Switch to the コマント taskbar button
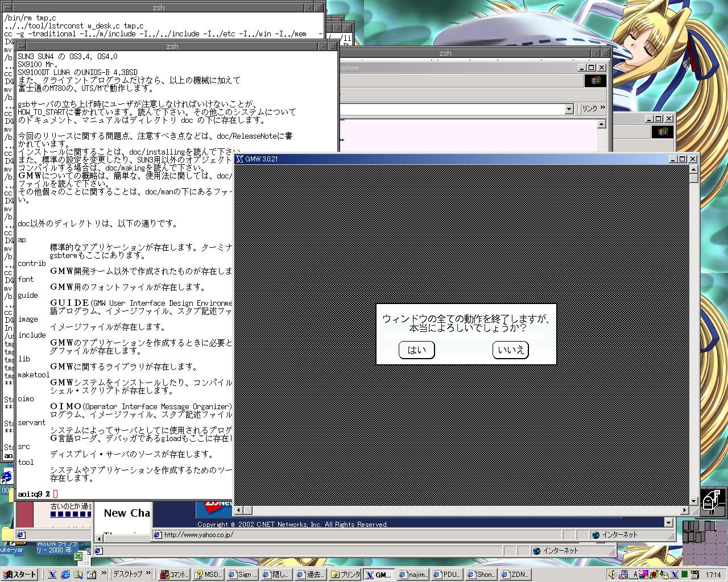 [x=174, y=575]
